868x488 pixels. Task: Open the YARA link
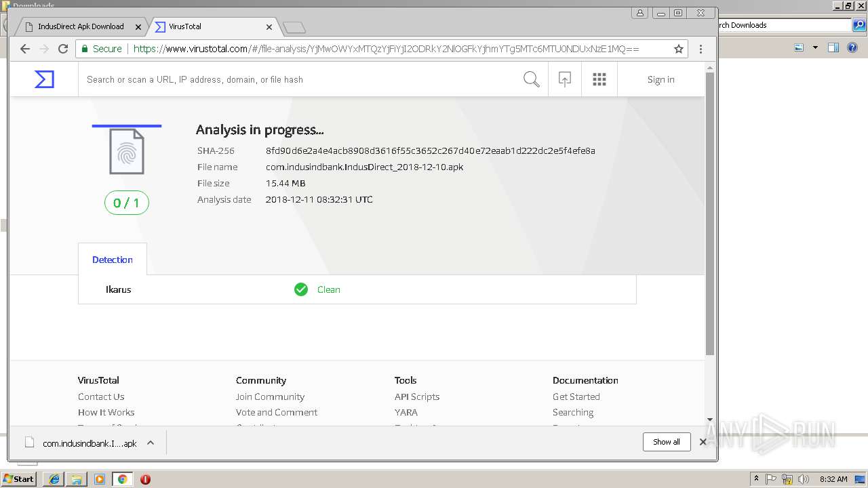pos(406,412)
